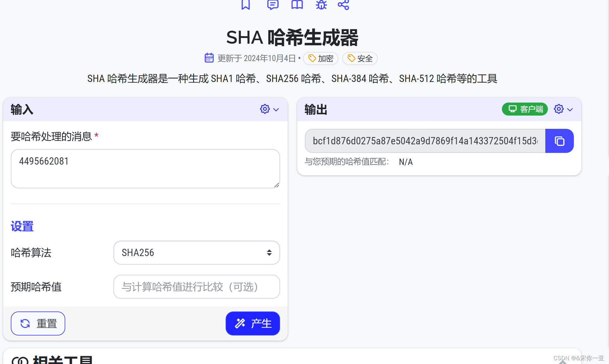The image size is (609, 364).
Task: Expand the output panel chevron
Action: [x=570, y=110]
